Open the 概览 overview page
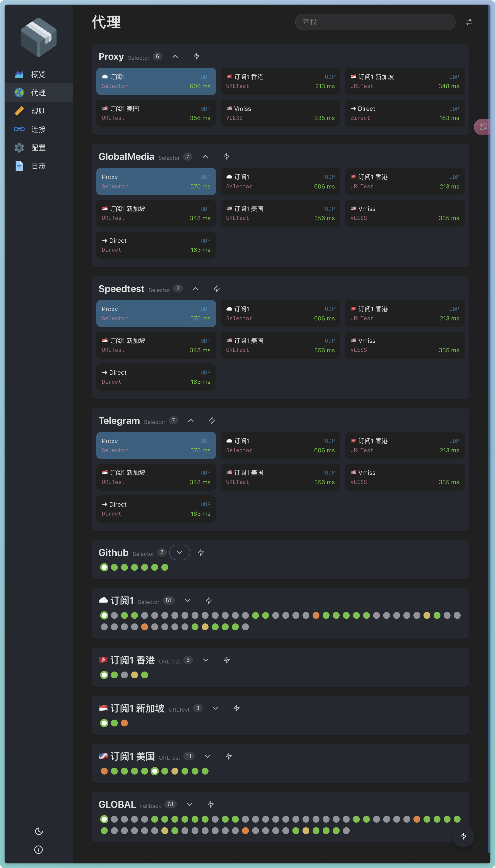Screen dimensions: 495x868 point(37,74)
